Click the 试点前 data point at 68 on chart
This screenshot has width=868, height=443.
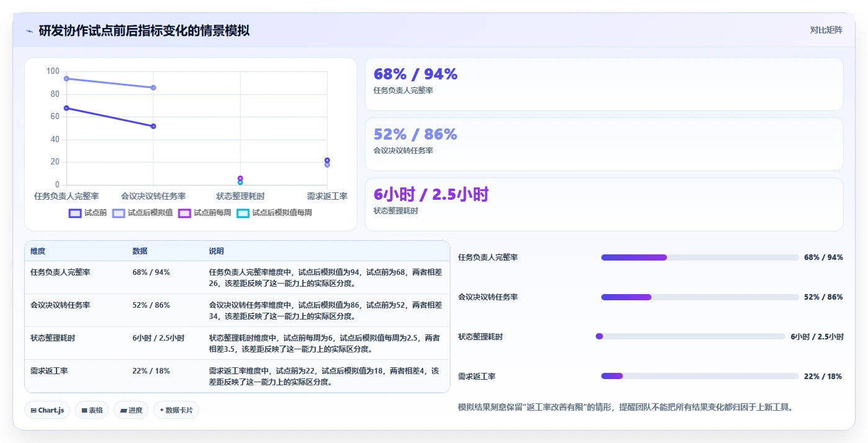tap(66, 108)
